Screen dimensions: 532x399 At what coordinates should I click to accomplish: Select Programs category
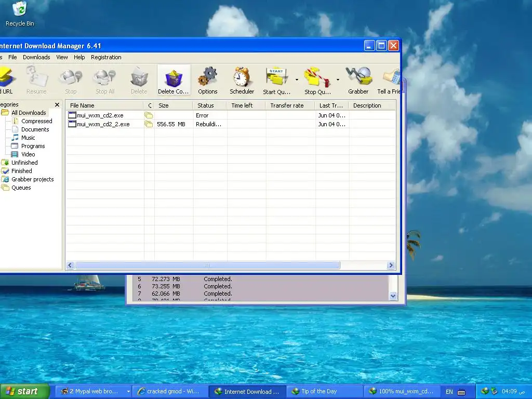(33, 146)
